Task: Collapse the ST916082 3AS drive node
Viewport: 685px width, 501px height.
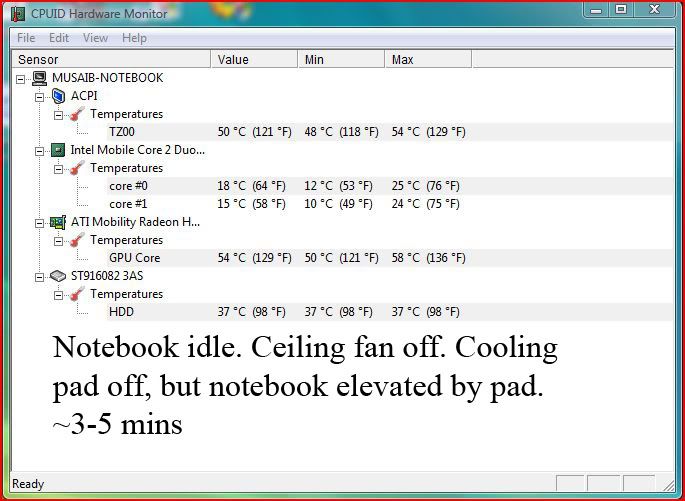Action: (40, 277)
